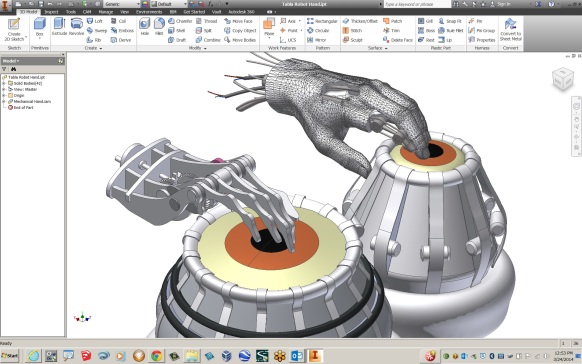Switch to the Tools ribbon tab

point(71,12)
